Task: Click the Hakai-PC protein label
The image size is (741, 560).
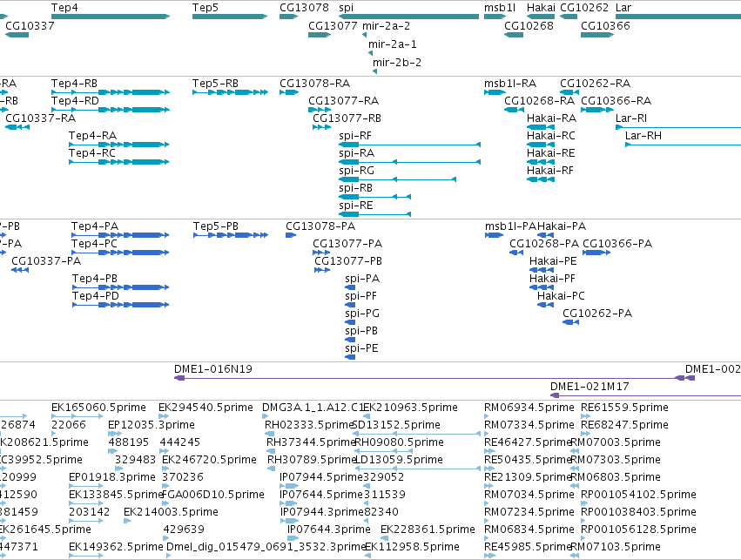Action: (561, 297)
